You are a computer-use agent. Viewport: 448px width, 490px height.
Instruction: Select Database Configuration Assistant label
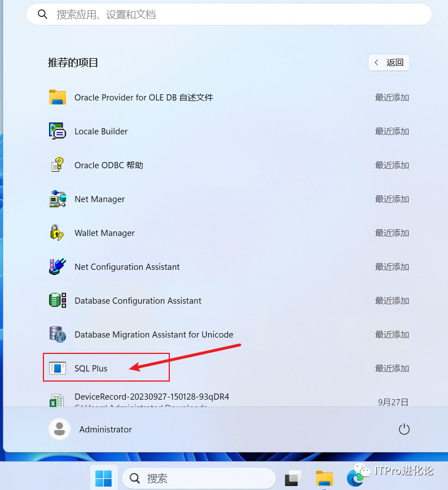(138, 301)
